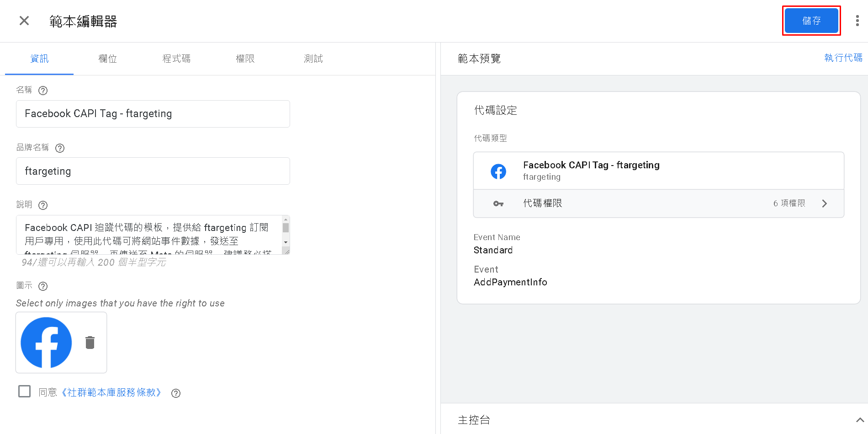Viewport: 868px width, 434px height.
Task: Grab the description textarea resize handle
Action: (286, 251)
